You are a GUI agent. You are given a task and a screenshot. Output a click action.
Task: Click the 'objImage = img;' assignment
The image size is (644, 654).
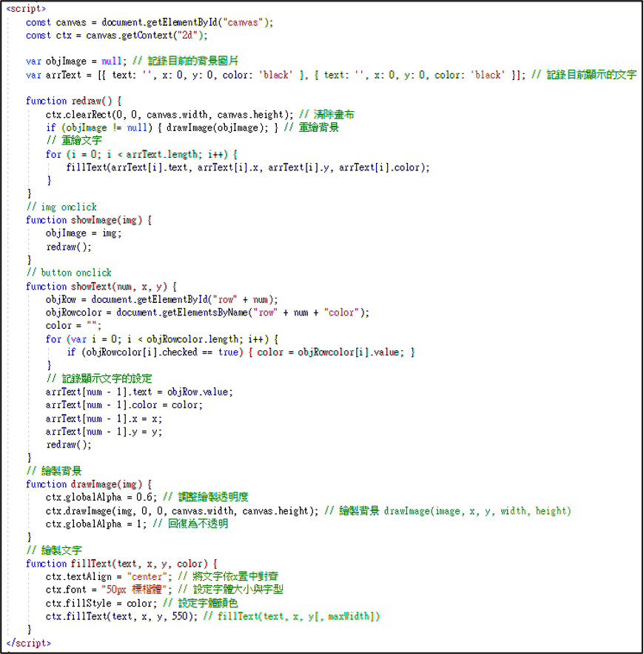(84, 233)
